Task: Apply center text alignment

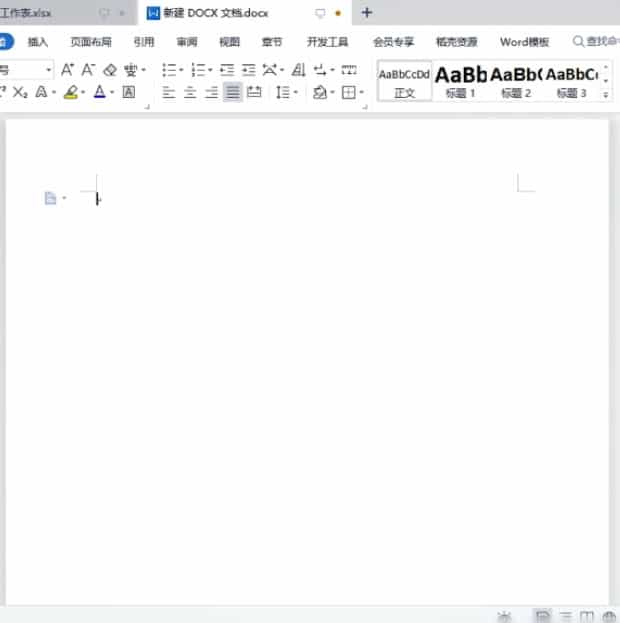Action: (189, 93)
